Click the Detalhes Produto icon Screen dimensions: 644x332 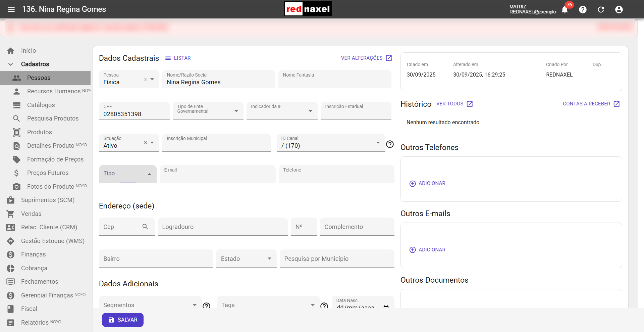16,146
